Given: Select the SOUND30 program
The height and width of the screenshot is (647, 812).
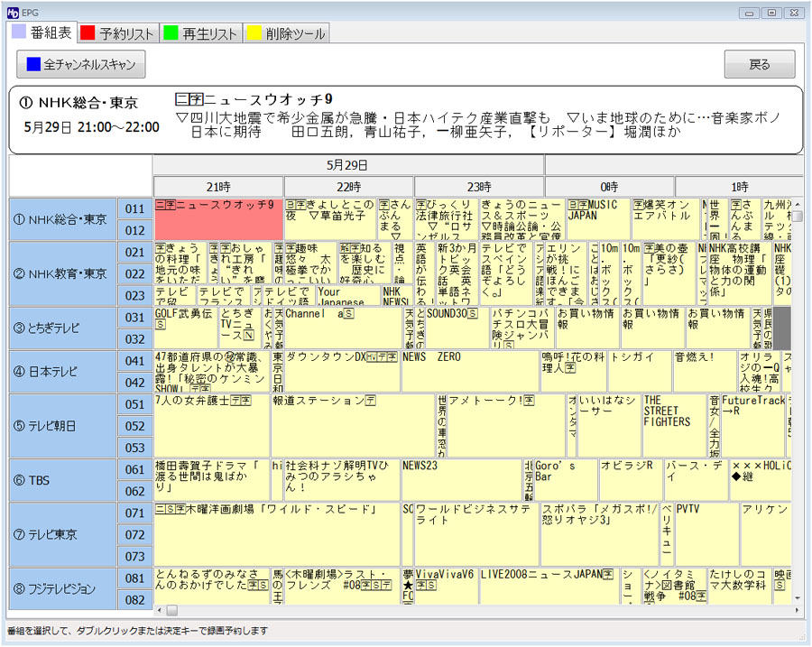Looking at the screenshot, I should click(x=457, y=328).
